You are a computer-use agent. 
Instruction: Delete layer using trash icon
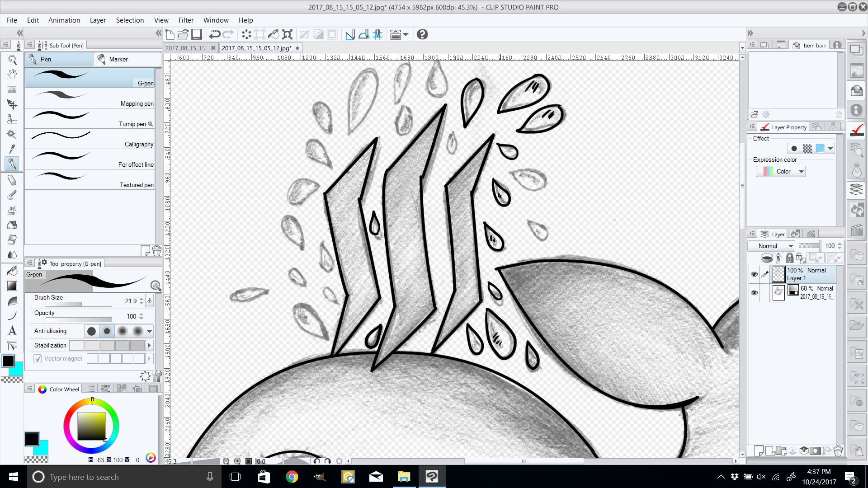pos(838,450)
